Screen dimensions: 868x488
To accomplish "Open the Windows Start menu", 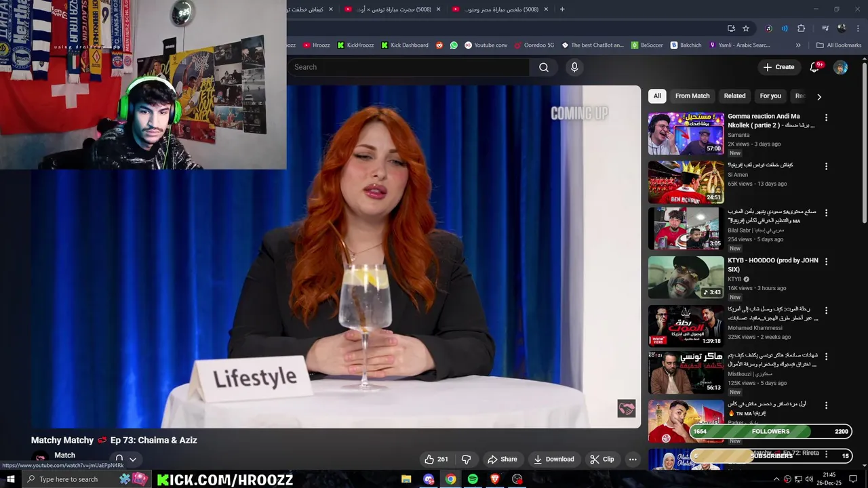I will point(10,479).
